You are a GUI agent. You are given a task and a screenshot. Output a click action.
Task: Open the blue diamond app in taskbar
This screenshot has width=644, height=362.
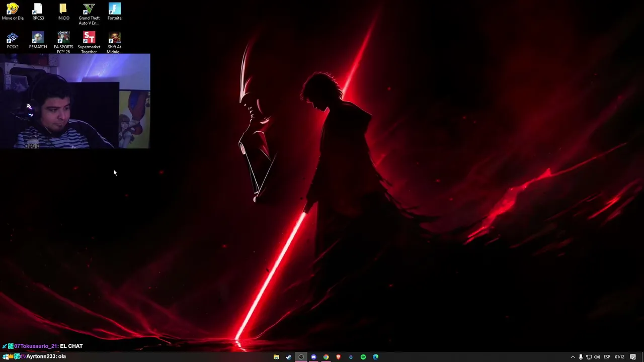coord(351,357)
